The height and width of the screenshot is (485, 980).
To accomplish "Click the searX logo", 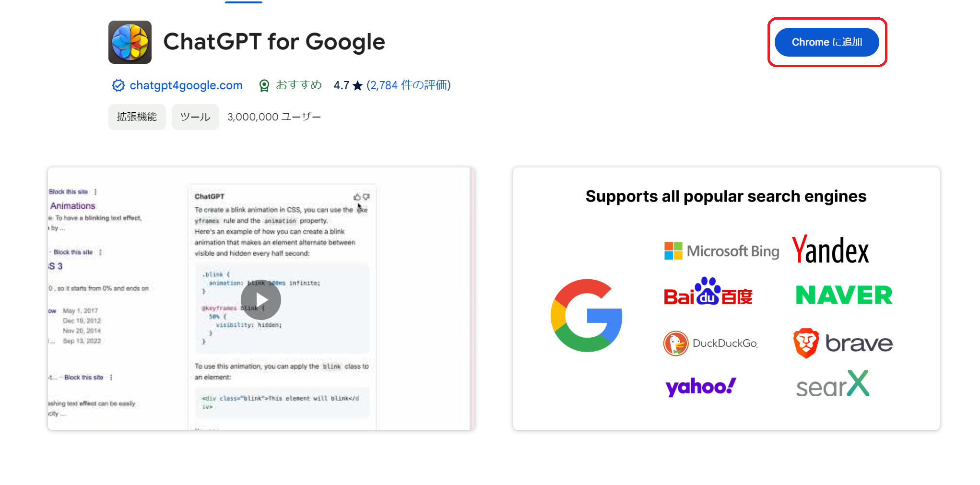I will click(x=833, y=384).
